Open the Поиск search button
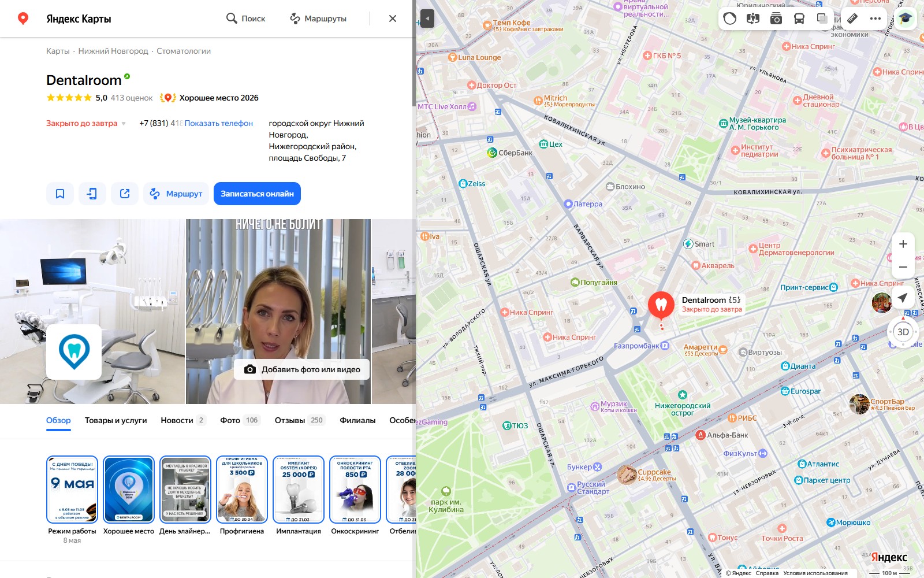This screenshot has width=924, height=578. [x=245, y=18]
